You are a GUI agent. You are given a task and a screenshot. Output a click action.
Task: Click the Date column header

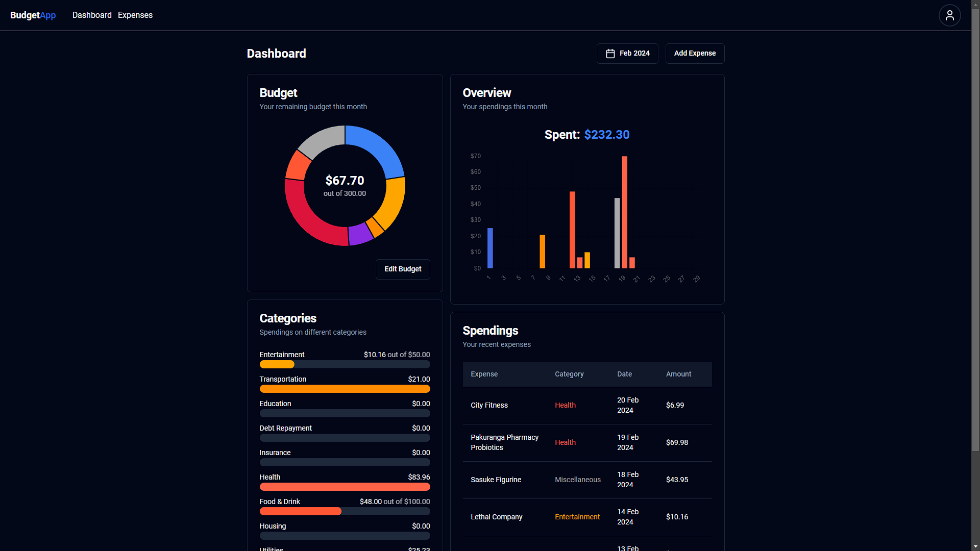tap(624, 374)
